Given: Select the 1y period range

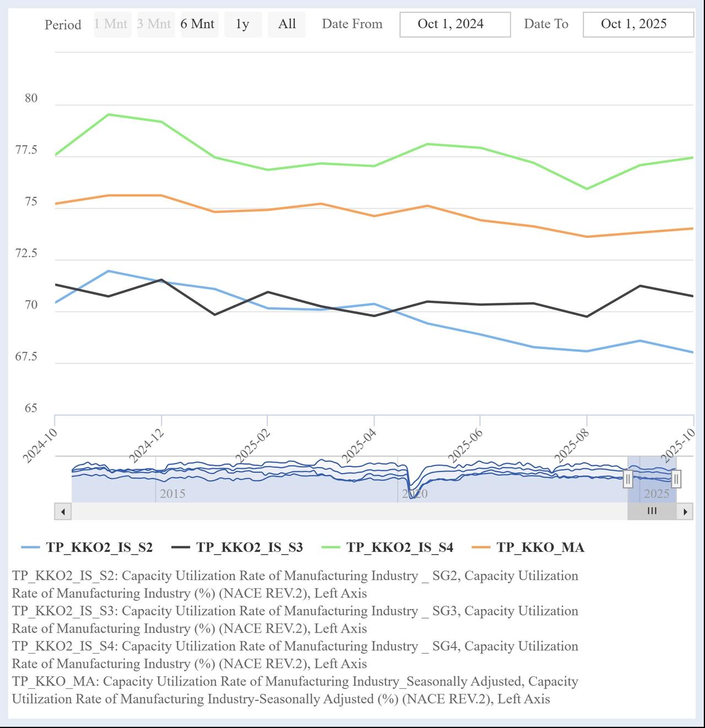Looking at the screenshot, I should (242, 24).
